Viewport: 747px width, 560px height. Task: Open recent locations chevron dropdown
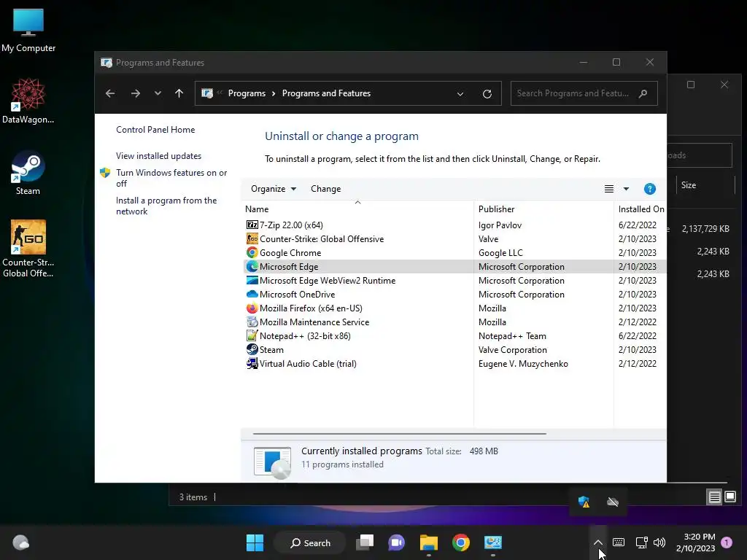click(158, 93)
